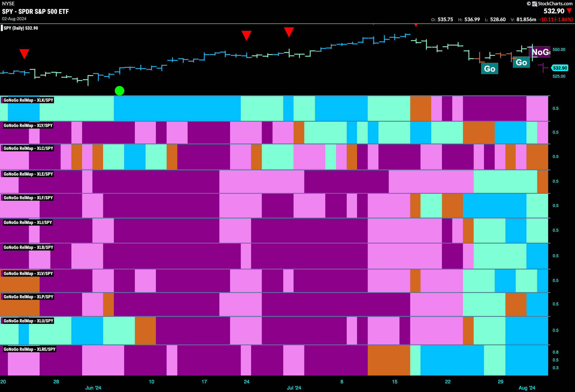Viewport: 575px width, 392px height.
Task: Click the 550.00 price axis label
Action: (x=559, y=49)
